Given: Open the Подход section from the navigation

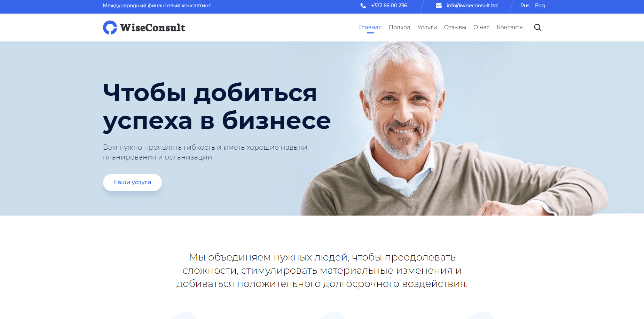Looking at the screenshot, I should click(x=400, y=27).
